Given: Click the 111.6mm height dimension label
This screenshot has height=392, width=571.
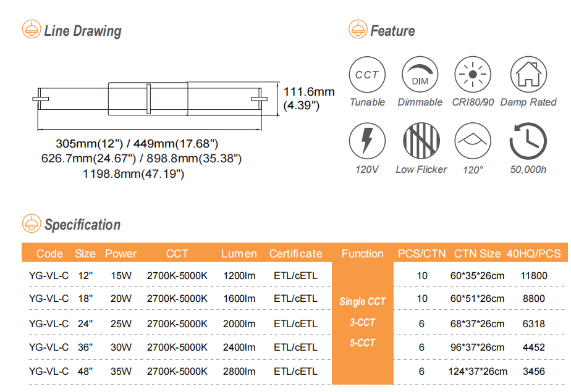Looking at the screenshot, I should (308, 92).
